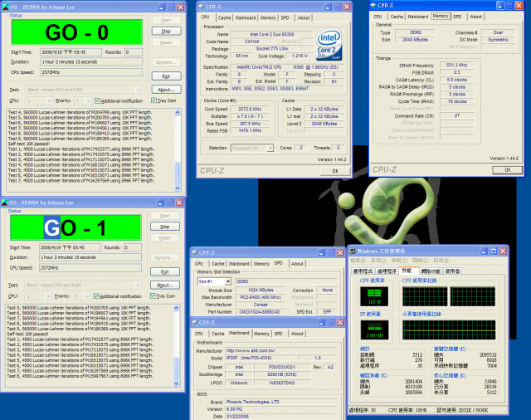This screenshot has height=420, width=531.
Task: Click the page file usage history graph
Action: 449,330
